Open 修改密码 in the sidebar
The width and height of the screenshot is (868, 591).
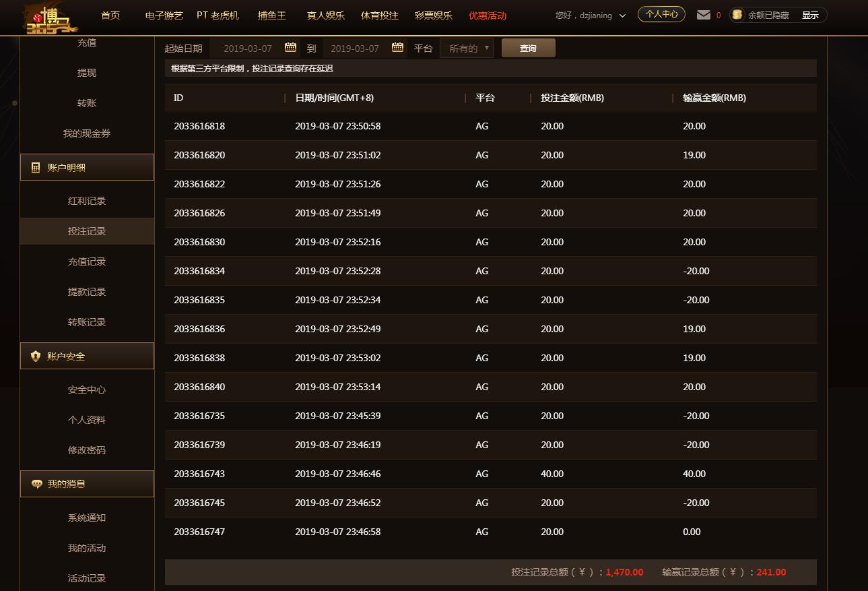(87, 450)
